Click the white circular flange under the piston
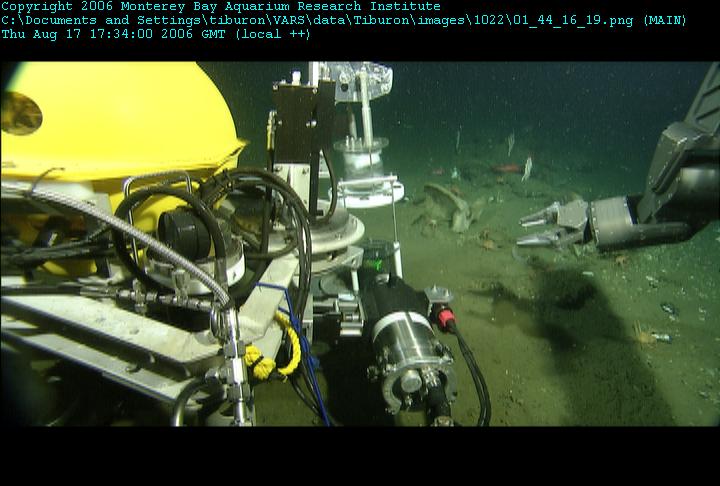The width and height of the screenshot is (720, 486). (370, 192)
